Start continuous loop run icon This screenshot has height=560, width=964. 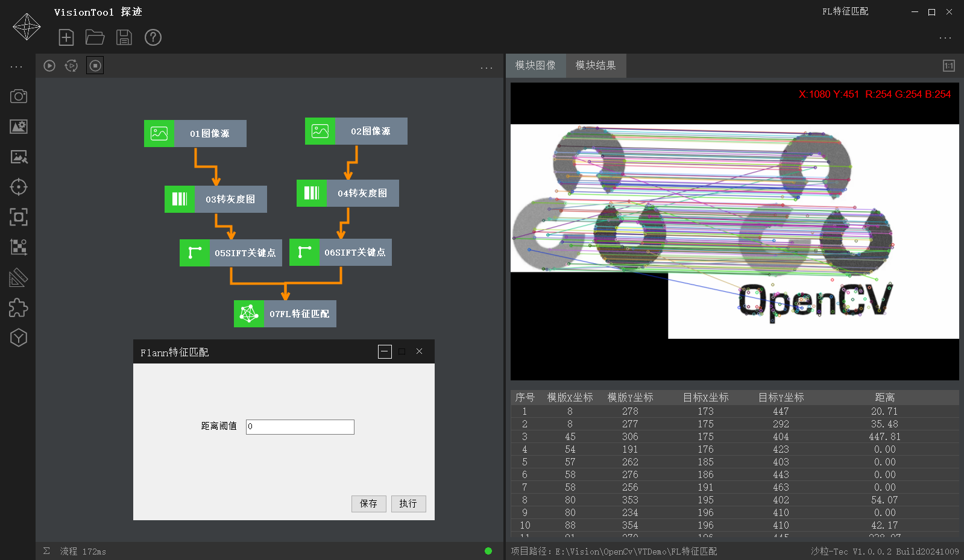71,66
